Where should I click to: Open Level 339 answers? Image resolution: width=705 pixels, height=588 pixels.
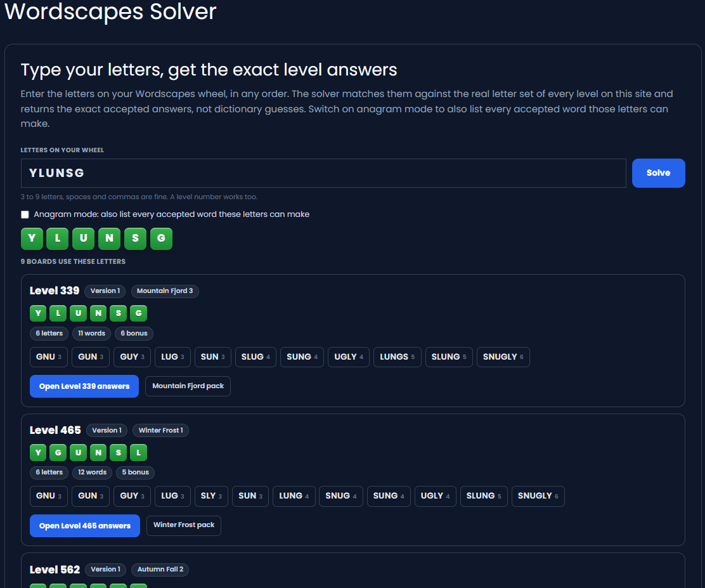tap(84, 386)
